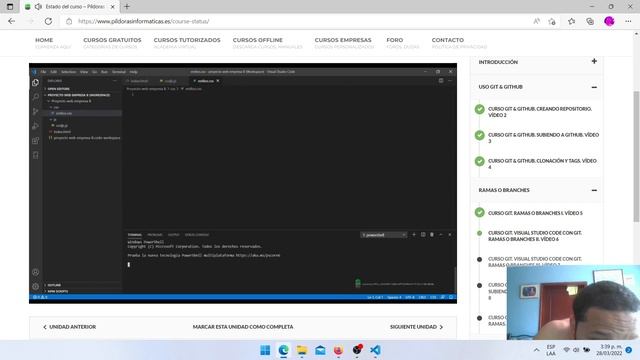Screen dimensions: 640x360
Task: Collapse the RAMAS O BRANCHES section
Action: (594, 190)
